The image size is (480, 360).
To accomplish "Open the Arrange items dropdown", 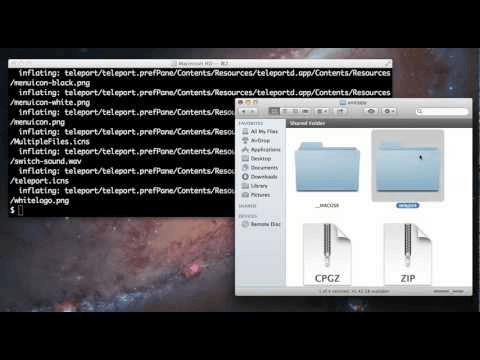I will 322,111.
